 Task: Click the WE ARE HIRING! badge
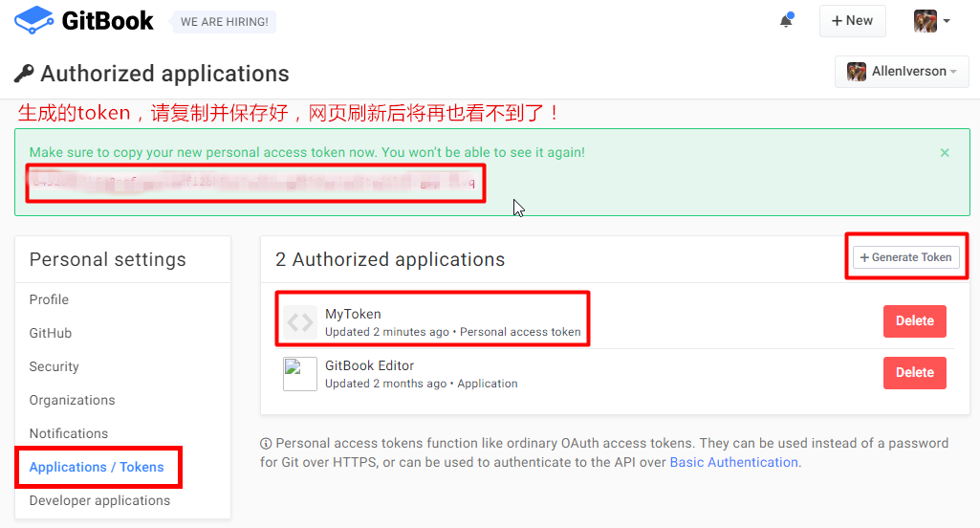coord(224,21)
